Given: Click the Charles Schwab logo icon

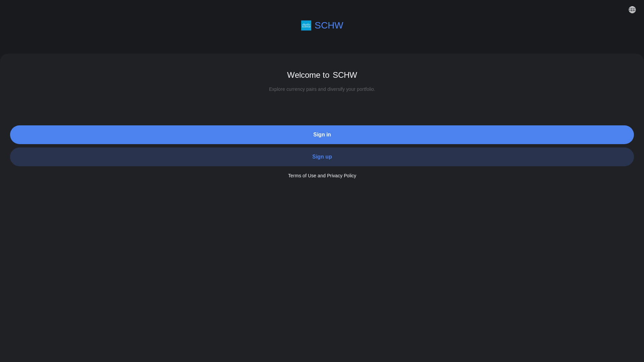Looking at the screenshot, I should [306, 25].
